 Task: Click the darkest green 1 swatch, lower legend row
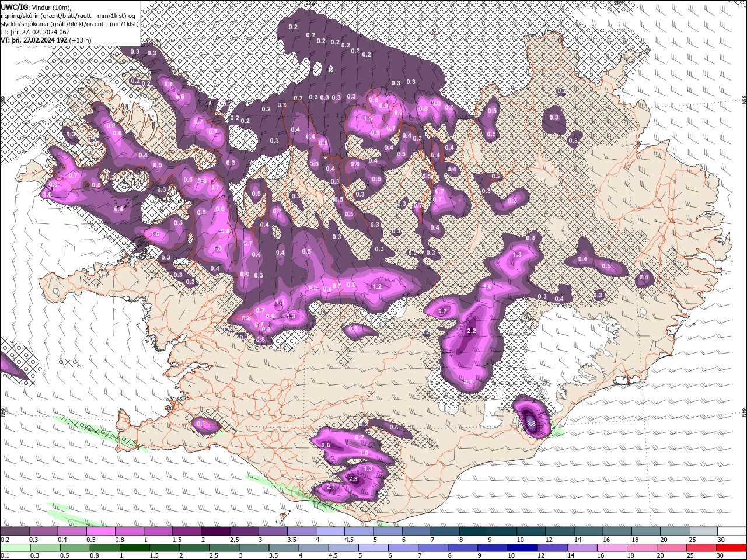coord(135,548)
